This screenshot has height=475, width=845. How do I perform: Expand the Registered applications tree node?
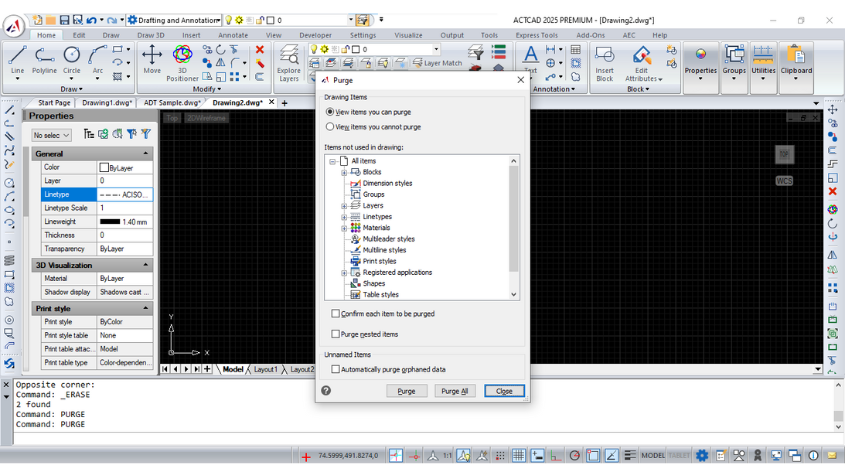(x=344, y=273)
